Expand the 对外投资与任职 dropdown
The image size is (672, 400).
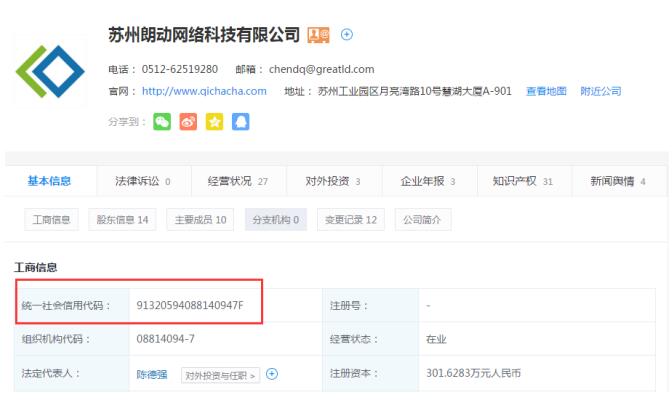click(220, 375)
